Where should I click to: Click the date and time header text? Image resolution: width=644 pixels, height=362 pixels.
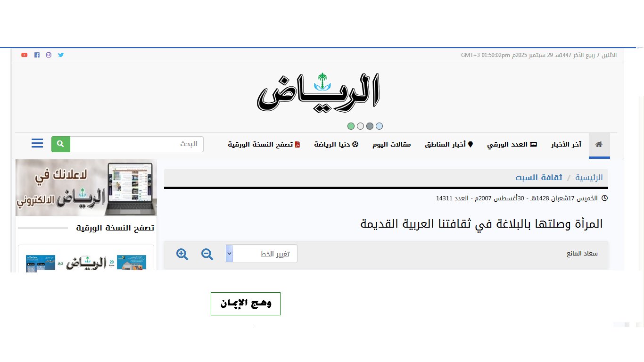(x=539, y=55)
